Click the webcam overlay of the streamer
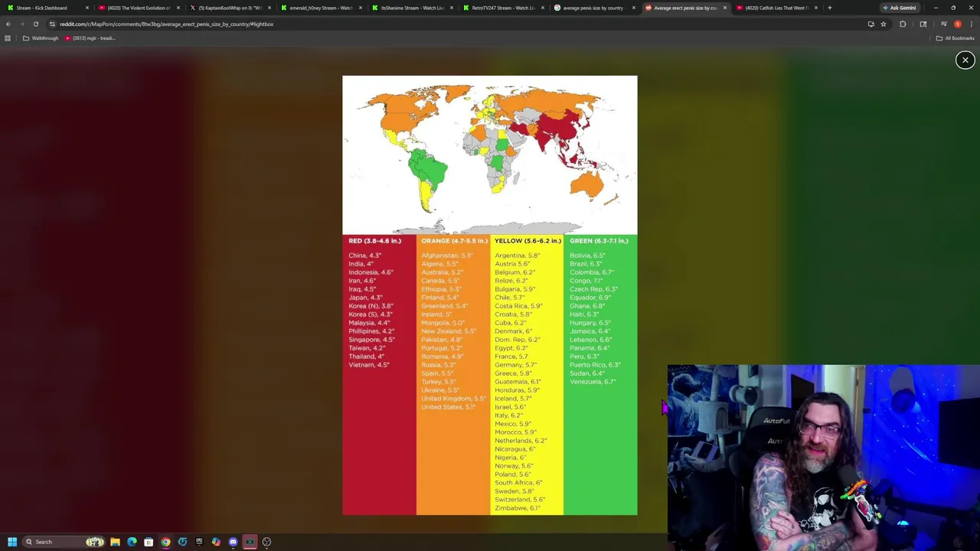 823,458
